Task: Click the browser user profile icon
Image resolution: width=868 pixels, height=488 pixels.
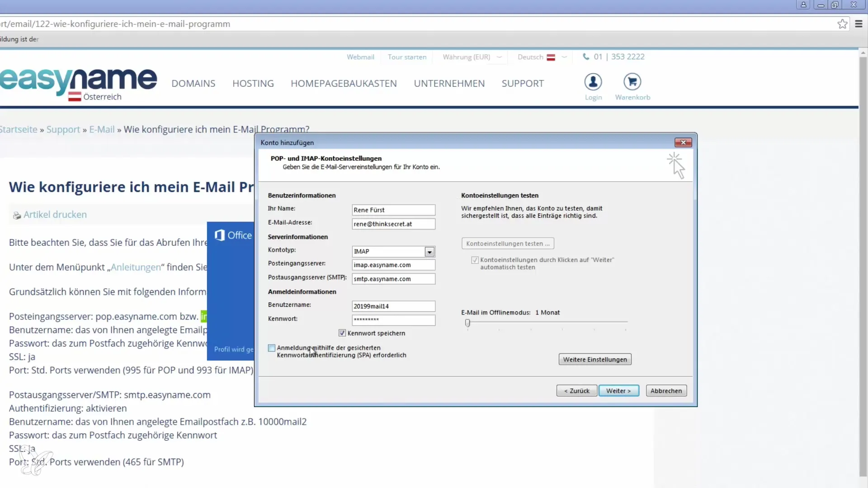Action: click(803, 5)
